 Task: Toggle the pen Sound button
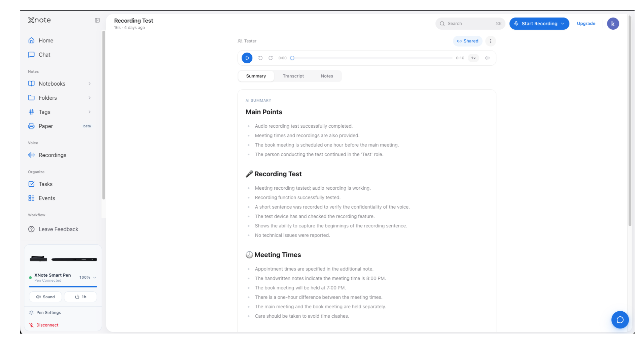coord(45,297)
